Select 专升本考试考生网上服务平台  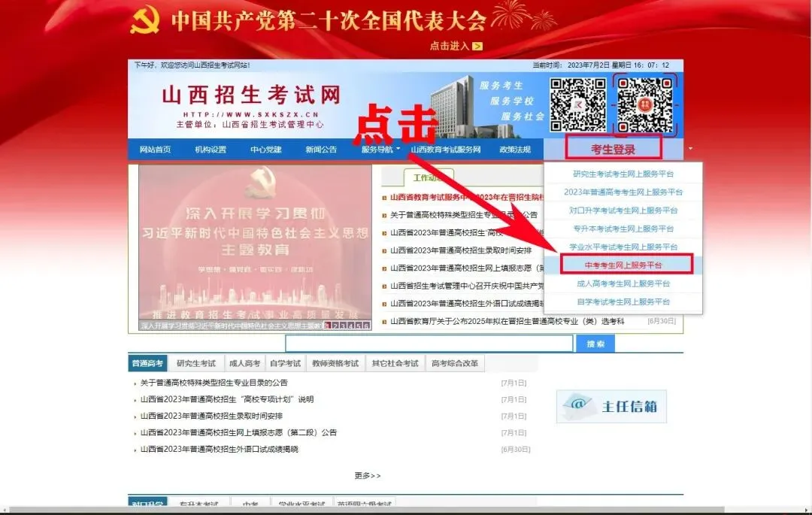[x=623, y=229]
